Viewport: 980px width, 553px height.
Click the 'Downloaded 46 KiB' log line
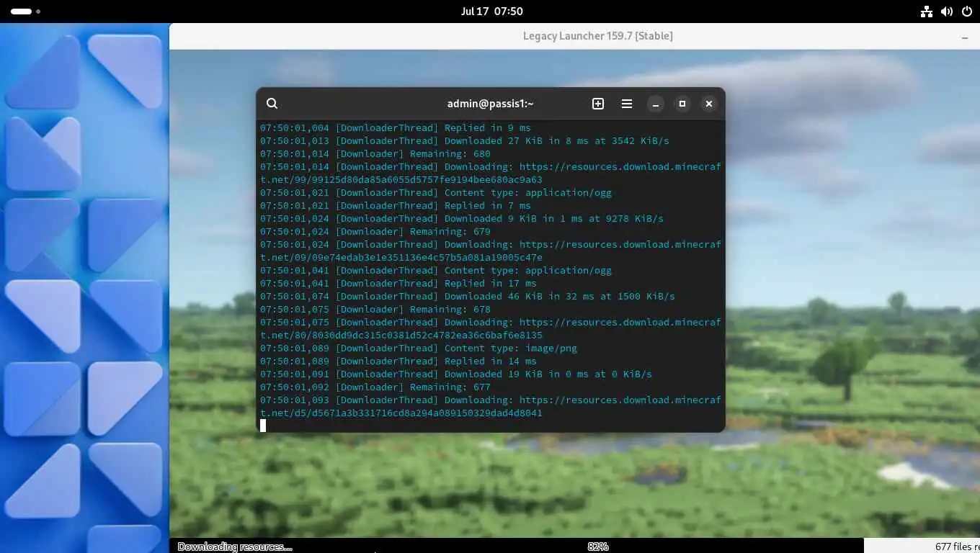click(468, 297)
